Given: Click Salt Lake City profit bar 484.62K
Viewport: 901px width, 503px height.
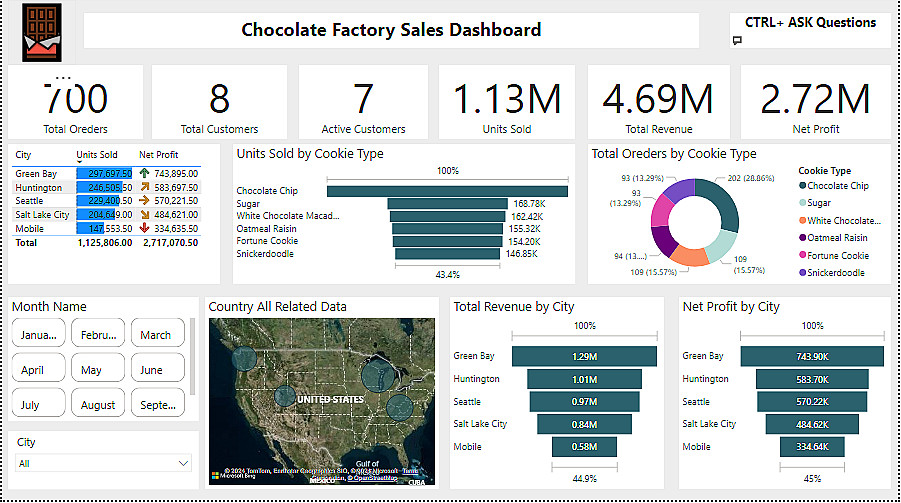Looking at the screenshot, I should point(812,424).
